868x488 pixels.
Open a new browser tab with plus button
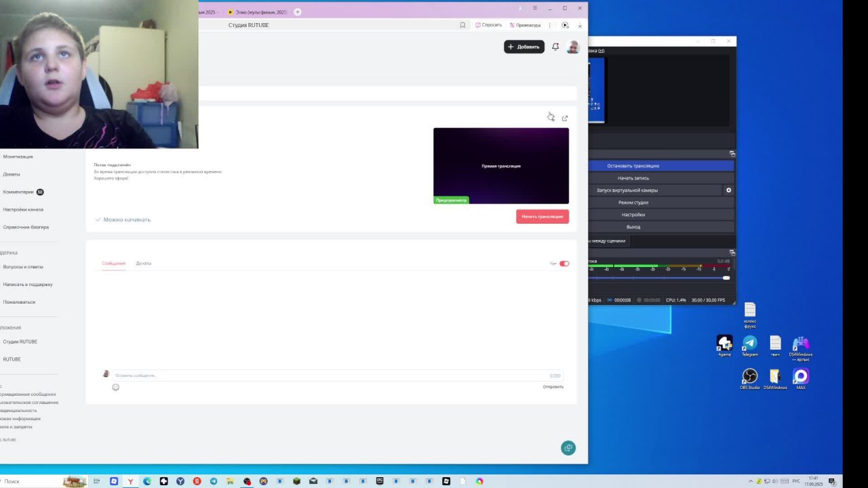click(297, 12)
